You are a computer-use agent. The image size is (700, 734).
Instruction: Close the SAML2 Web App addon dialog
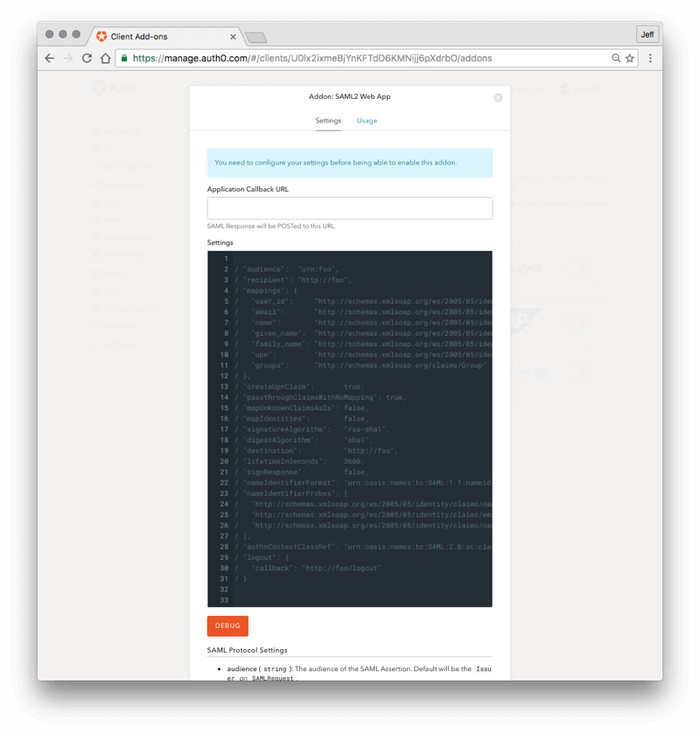pyautogui.click(x=498, y=97)
